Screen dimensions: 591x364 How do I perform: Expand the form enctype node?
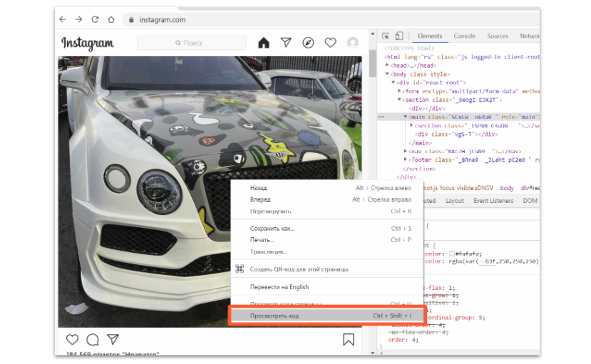coord(399,91)
